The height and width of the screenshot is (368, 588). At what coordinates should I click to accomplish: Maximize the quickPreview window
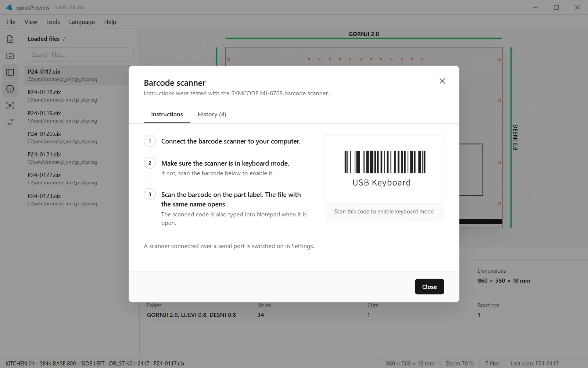click(556, 7)
